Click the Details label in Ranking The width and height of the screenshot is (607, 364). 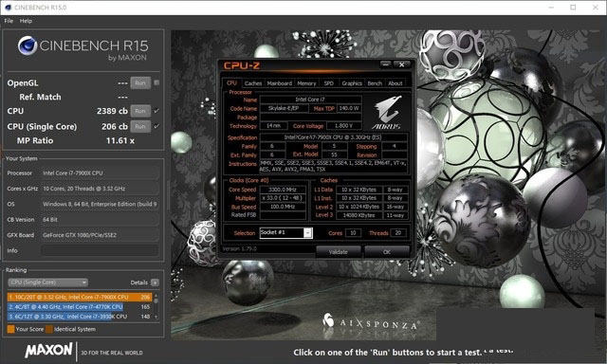[x=139, y=282]
